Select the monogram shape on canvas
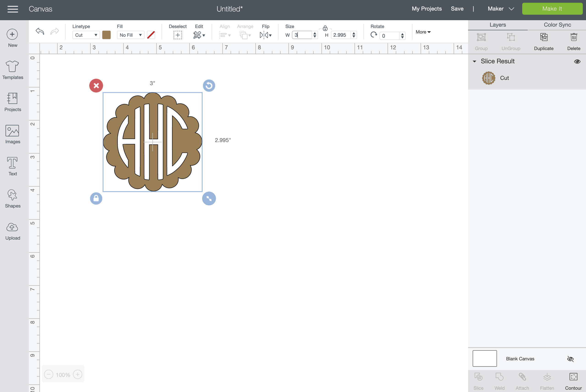Image resolution: width=586 pixels, height=392 pixels. (x=153, y=142)
